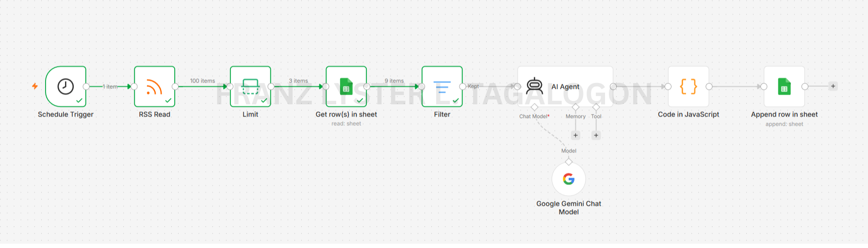868x248 pixels.
Task: Click the Limit node output connector
Action: [x=271, y=86]
